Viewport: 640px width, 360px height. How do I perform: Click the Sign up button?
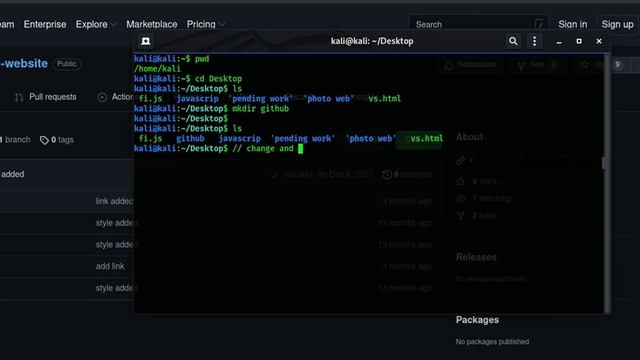(x=618, y=24)
